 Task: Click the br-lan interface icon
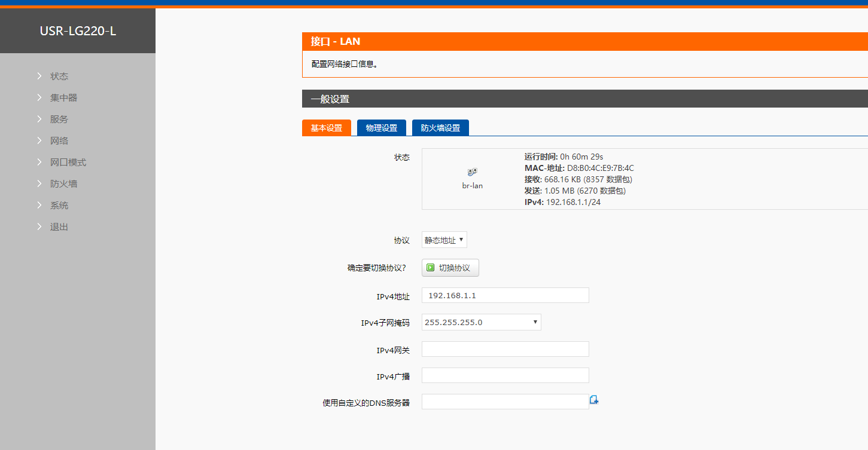pos(472,172)
